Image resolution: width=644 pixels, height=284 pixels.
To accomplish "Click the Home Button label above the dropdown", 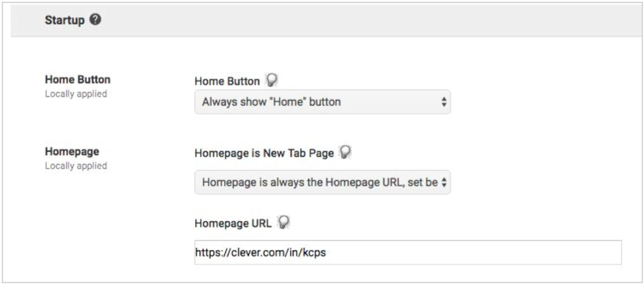I will 227,80.
